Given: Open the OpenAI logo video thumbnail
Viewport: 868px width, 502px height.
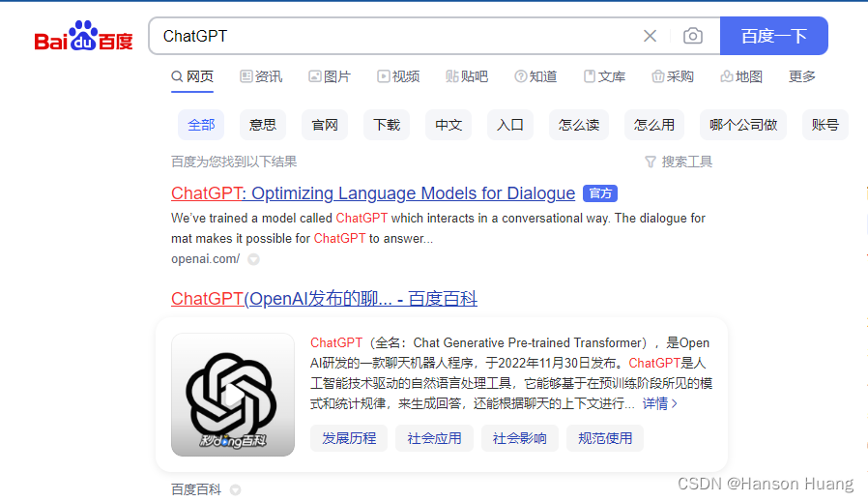Looking at the screenshot, I should click(x=233, y=395).
